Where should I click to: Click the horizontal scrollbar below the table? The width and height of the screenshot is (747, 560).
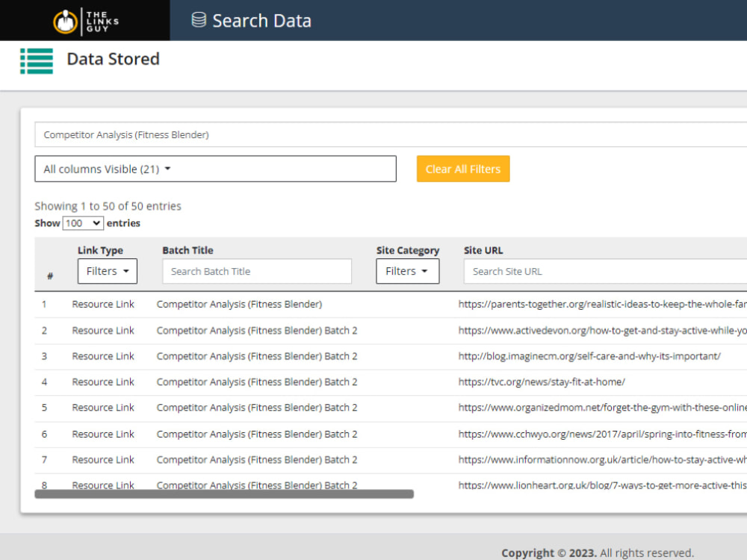224,494
